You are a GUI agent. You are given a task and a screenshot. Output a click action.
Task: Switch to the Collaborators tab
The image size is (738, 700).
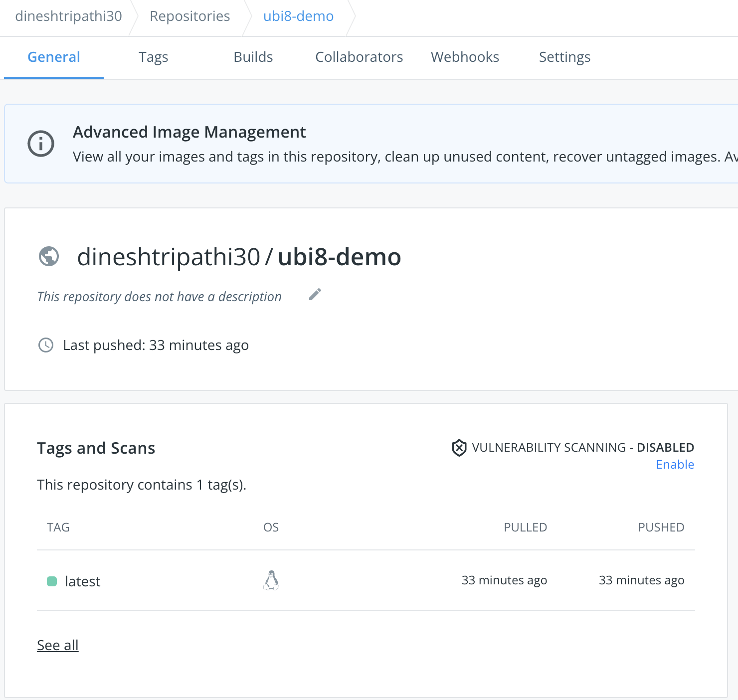click(359, 57)
